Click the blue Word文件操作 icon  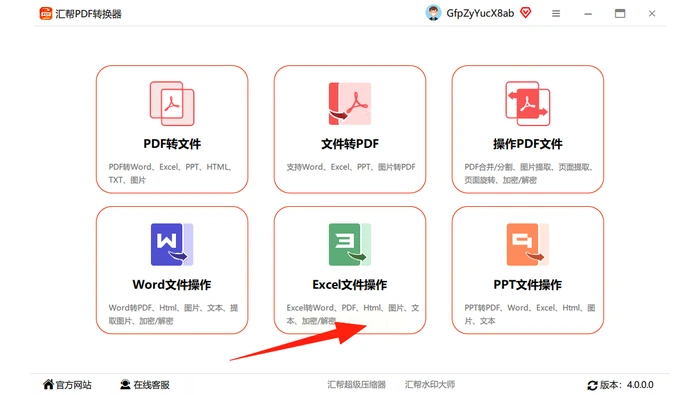pyautogui.click(x=172, y=245)
